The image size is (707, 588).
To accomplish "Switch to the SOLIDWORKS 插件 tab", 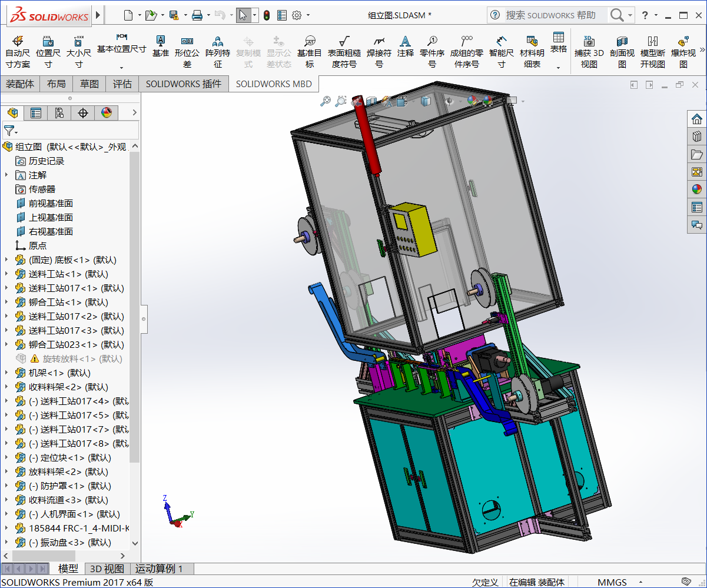I will point(184,84).
